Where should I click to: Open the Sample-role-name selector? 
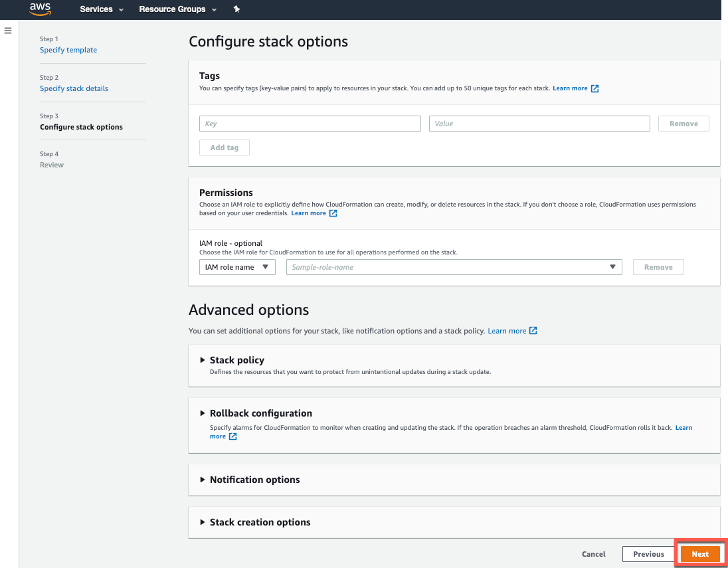(454, 267)
